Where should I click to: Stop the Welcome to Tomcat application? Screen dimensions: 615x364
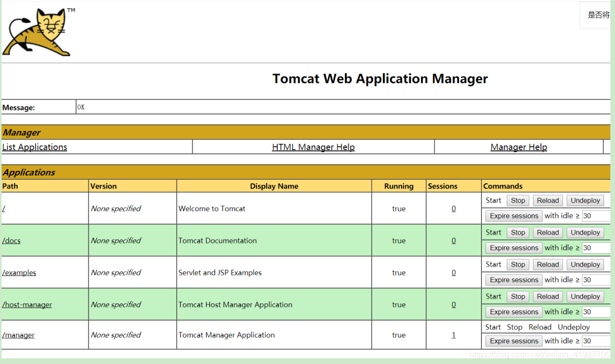pyautogui.click(x=518, y=200)
